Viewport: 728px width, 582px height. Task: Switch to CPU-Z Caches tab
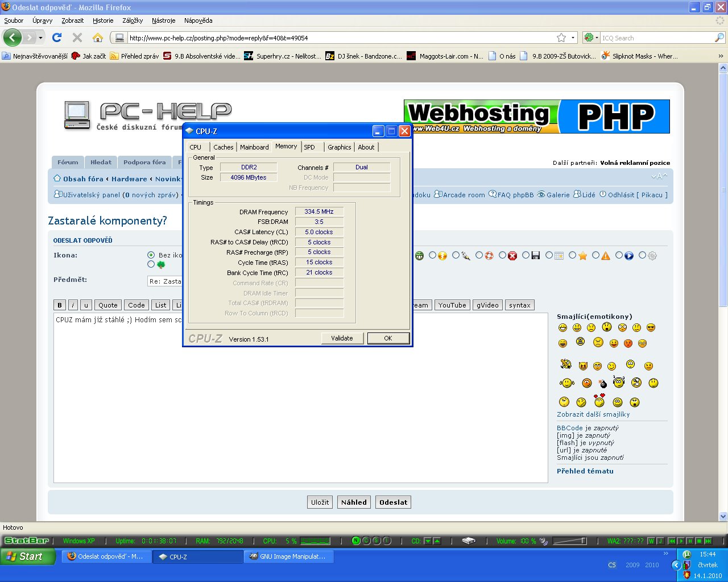(x=224, y=147)
